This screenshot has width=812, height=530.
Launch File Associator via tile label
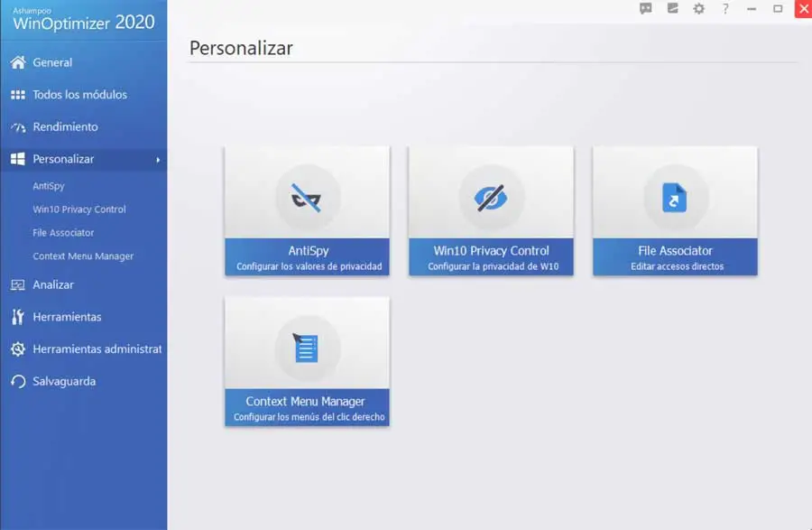click(675, 251)
